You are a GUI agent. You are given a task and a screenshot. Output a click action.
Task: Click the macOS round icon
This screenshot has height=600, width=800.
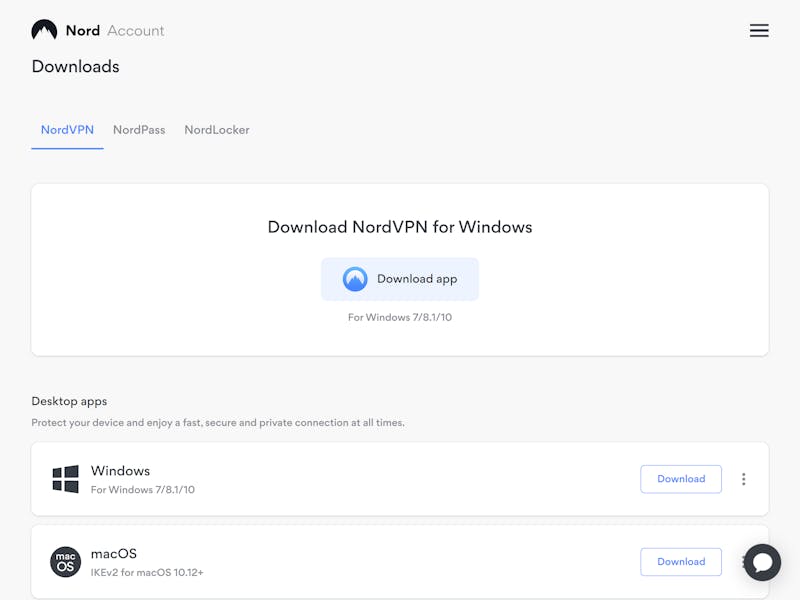[x=65, y=562]
